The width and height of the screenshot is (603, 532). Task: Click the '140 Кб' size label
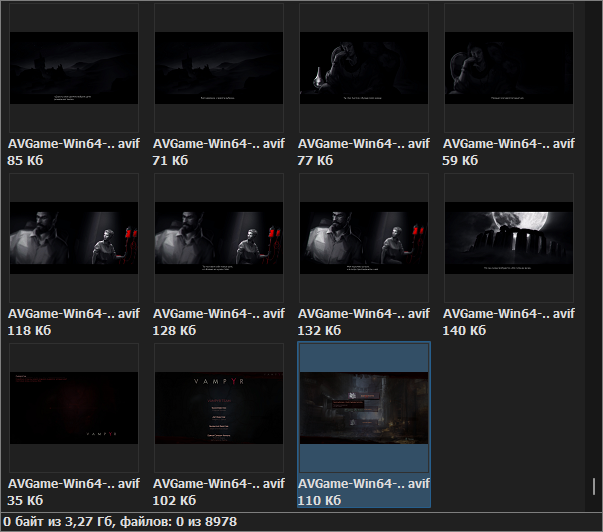pos(464,330)
